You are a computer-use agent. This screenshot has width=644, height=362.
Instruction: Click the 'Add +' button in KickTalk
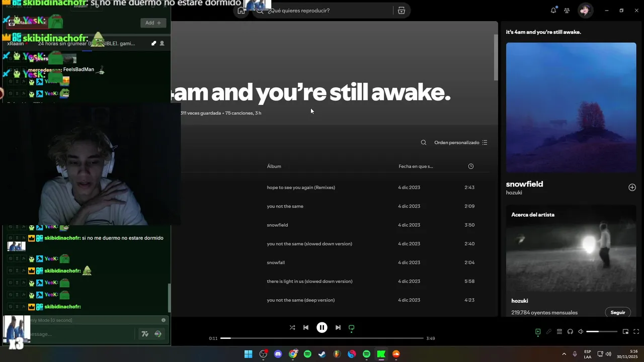pyautogui.click(x=153, y=23)
